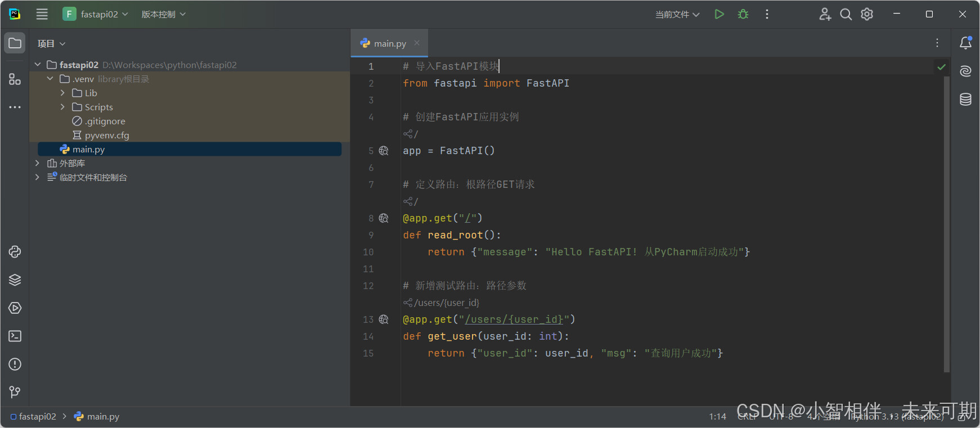Expand the Lib folder
The image size is (980, 428).
[x=62, y=93]
